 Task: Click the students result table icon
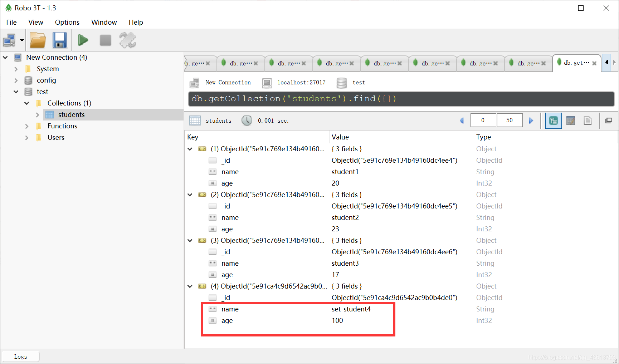click(195, 120)
